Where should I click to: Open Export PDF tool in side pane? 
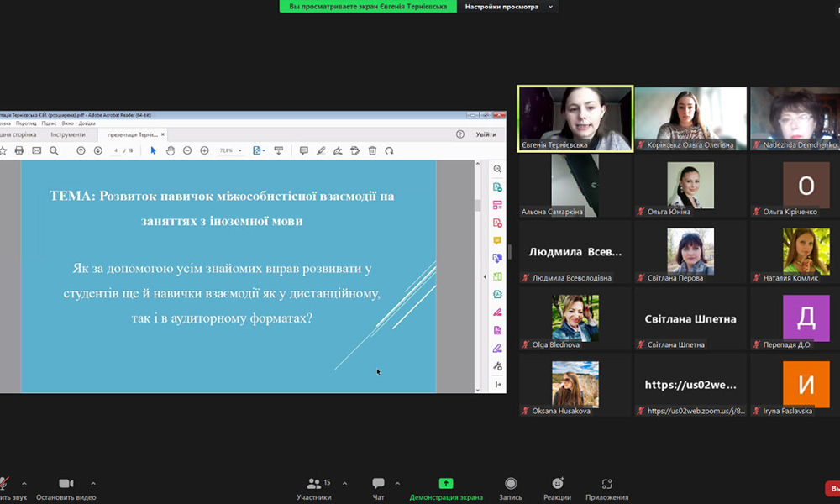pyautogui.click(x=497, y=187)
